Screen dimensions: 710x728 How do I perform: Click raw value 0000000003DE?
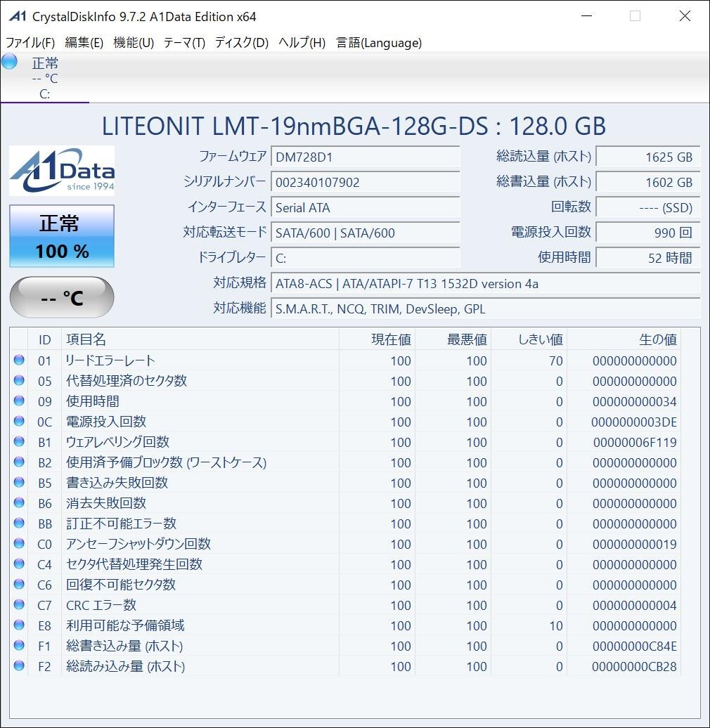(634, 422)
